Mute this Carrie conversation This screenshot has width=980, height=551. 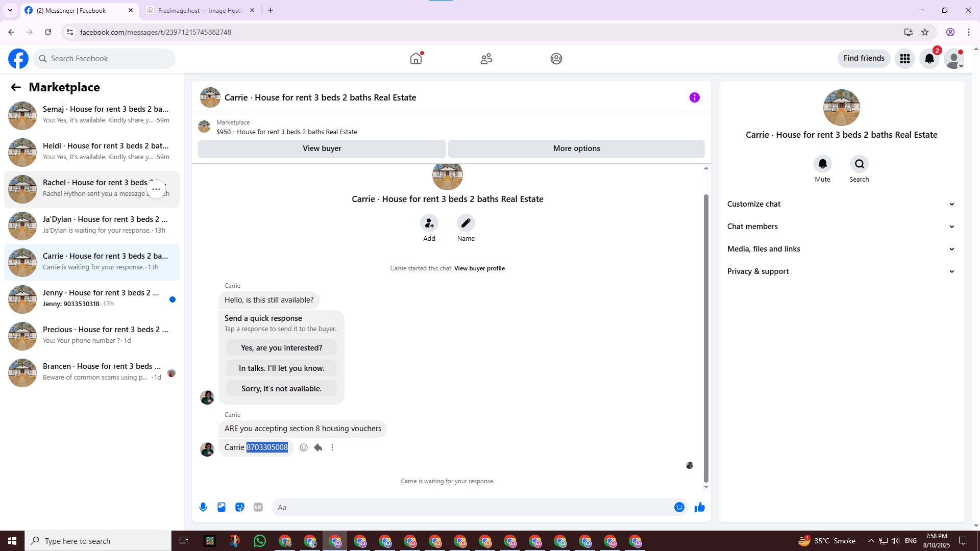(822, 164)
